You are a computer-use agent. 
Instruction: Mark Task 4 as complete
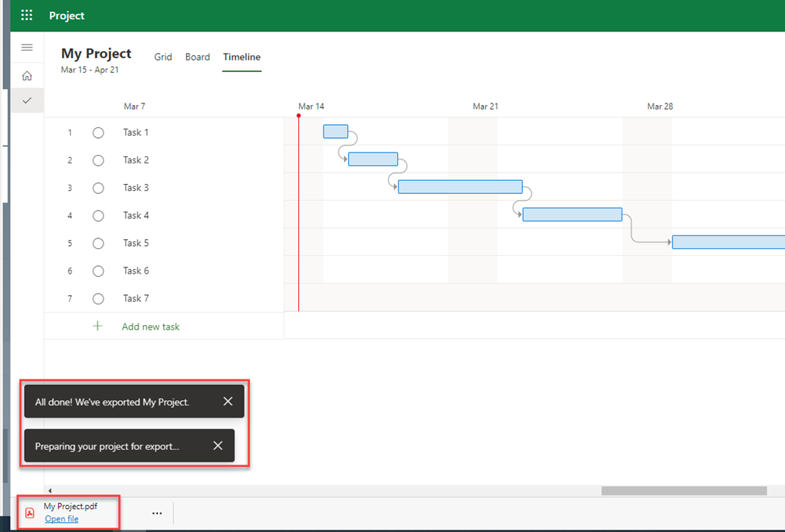point(98,215)
